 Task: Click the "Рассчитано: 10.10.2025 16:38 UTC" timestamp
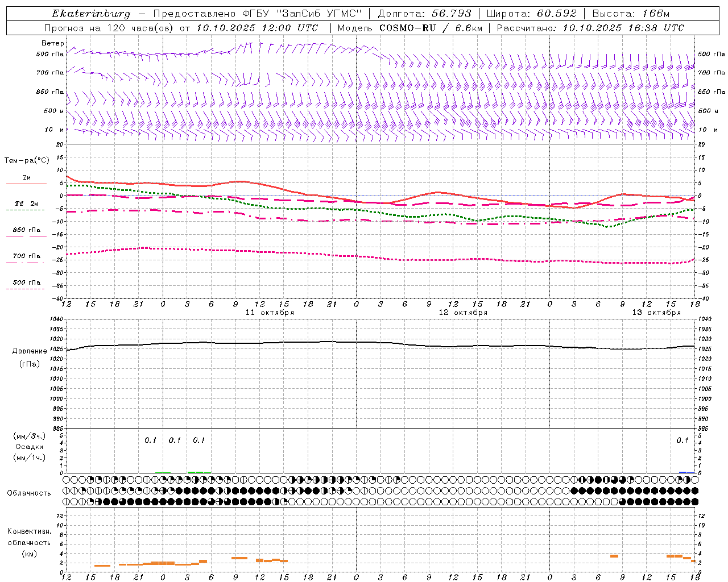pos(590,28)
